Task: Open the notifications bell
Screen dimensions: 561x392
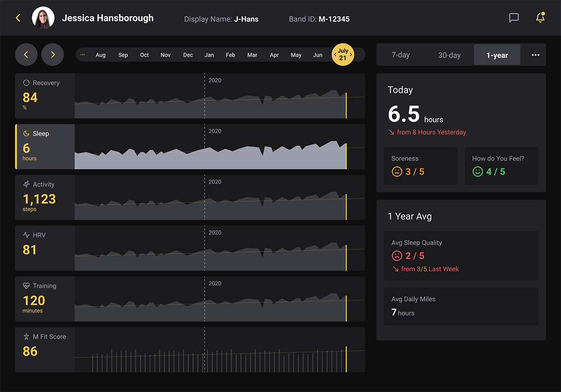Action: [x=540, y=18]
